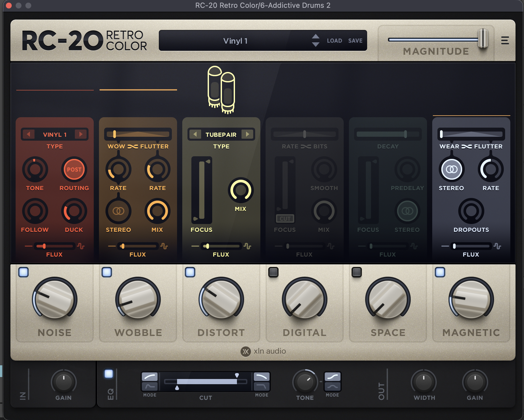This screenshot has width=524, height=420.
Task: Click the tone curve MODE icon near TONE
Action: pos(333,381)
